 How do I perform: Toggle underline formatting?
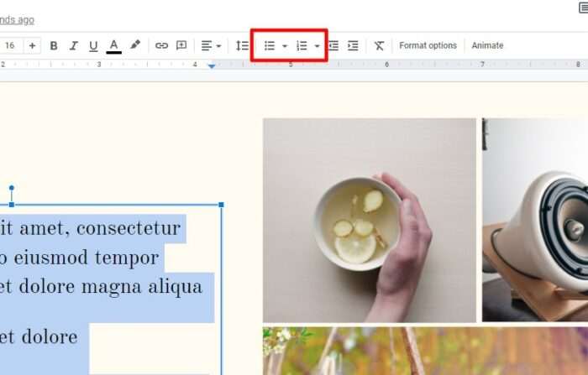(93, 45)
